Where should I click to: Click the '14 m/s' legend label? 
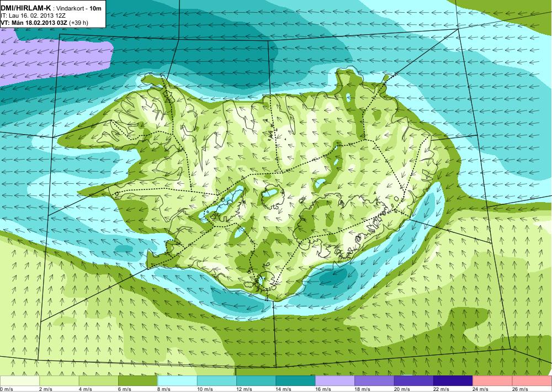pyautogui.click(x=284, y=389)
